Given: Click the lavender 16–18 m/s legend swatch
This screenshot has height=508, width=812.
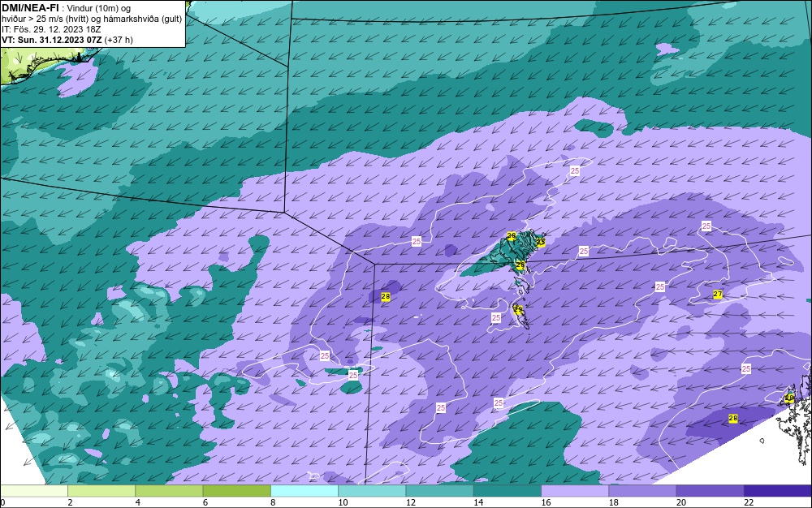Looking at the screenshot, I should 575,491.
